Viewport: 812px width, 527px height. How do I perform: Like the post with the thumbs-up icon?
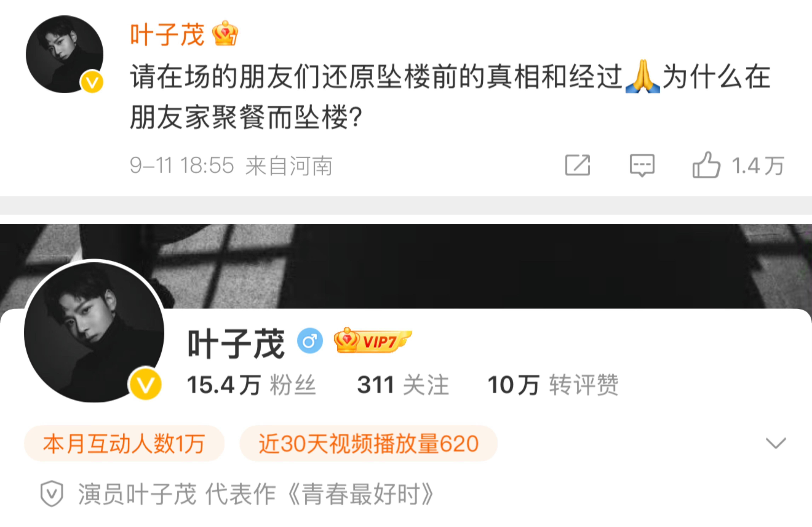(706, 165)
